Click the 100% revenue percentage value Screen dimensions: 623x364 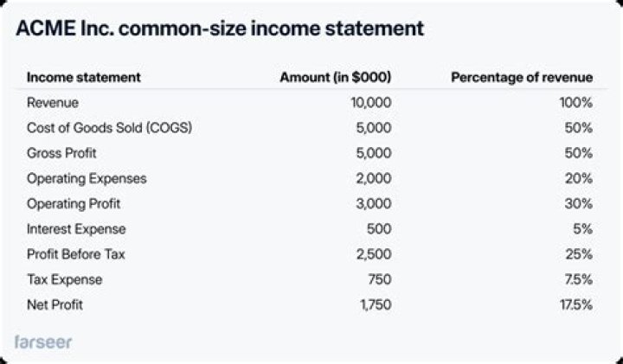click(x=576, y=102)
